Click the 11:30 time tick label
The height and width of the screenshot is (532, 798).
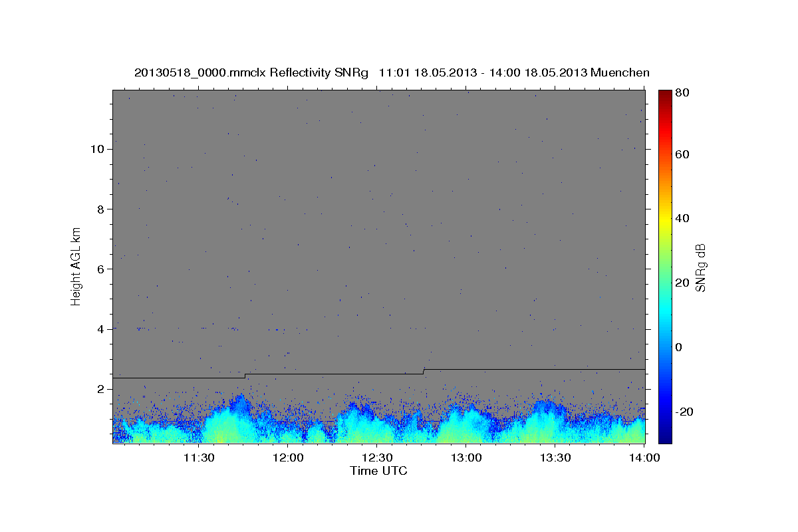click(x=199, y=458)
